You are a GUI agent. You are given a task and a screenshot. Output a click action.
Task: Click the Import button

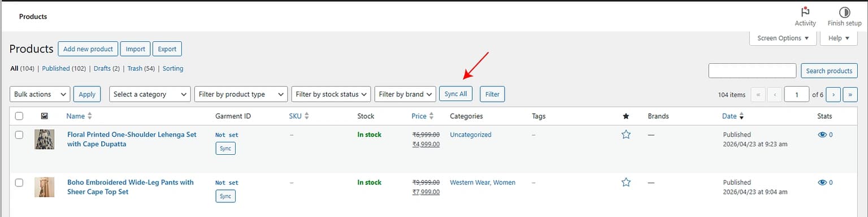136,49
